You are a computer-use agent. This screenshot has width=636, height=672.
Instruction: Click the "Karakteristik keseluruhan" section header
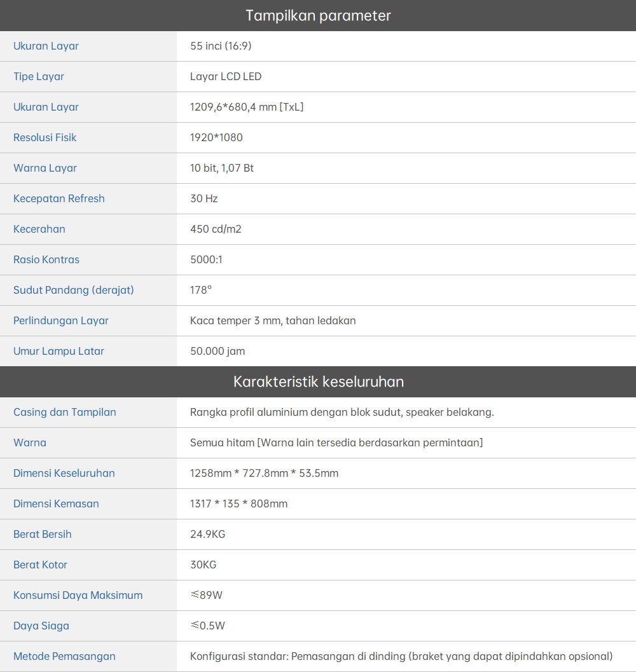coord(318,381)
